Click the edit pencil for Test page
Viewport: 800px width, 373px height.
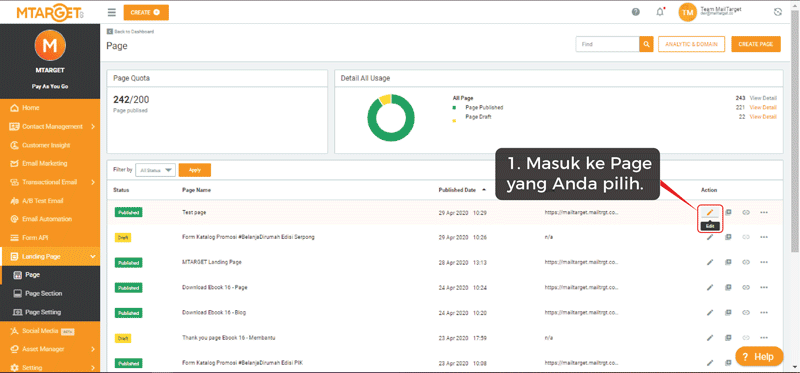pyautogui.click(x=710, y=212)
